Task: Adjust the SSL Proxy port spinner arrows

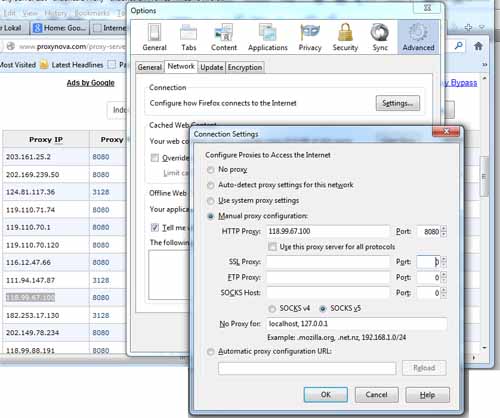Action: point(444,262)
